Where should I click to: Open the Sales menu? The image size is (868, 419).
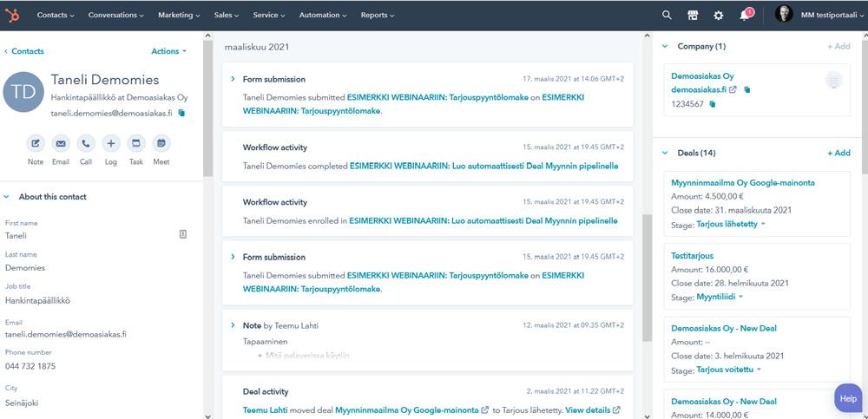click(x=227, y=16)
